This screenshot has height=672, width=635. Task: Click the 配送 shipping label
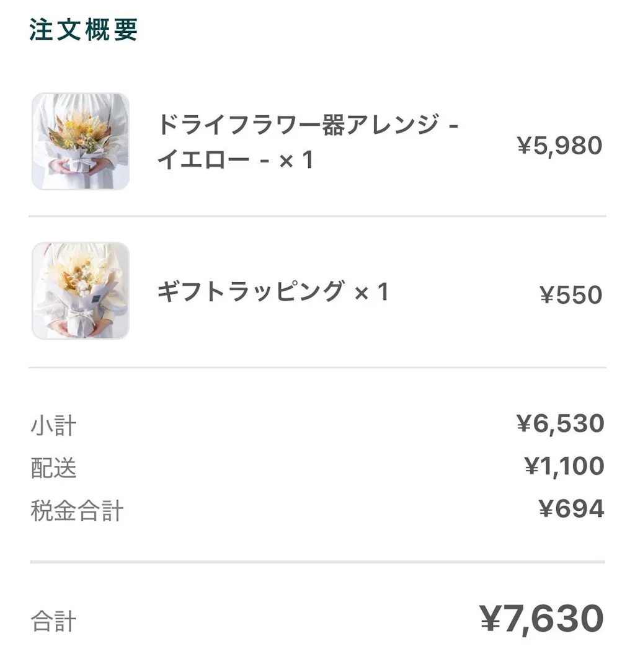53,468
